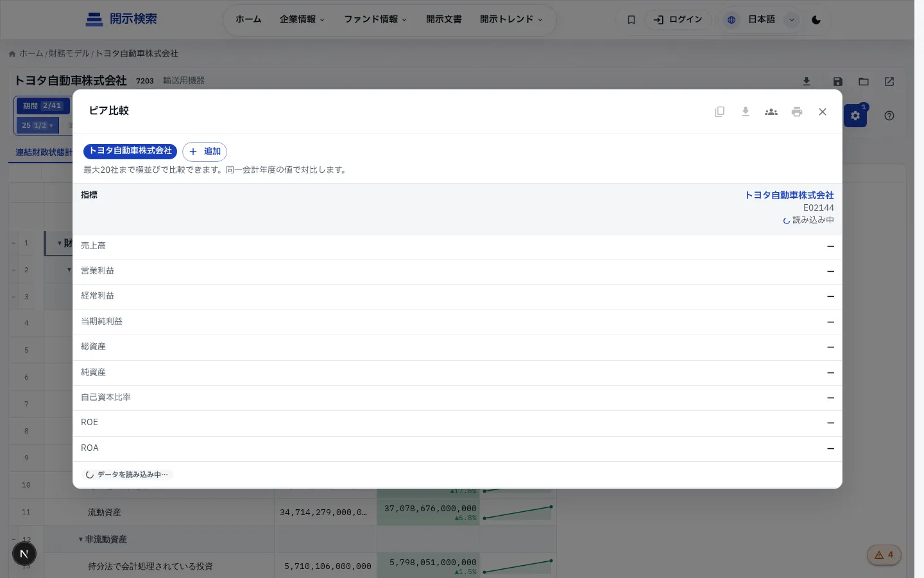Click the help question mark icon

pyautogui.click(x=889, y=116)
